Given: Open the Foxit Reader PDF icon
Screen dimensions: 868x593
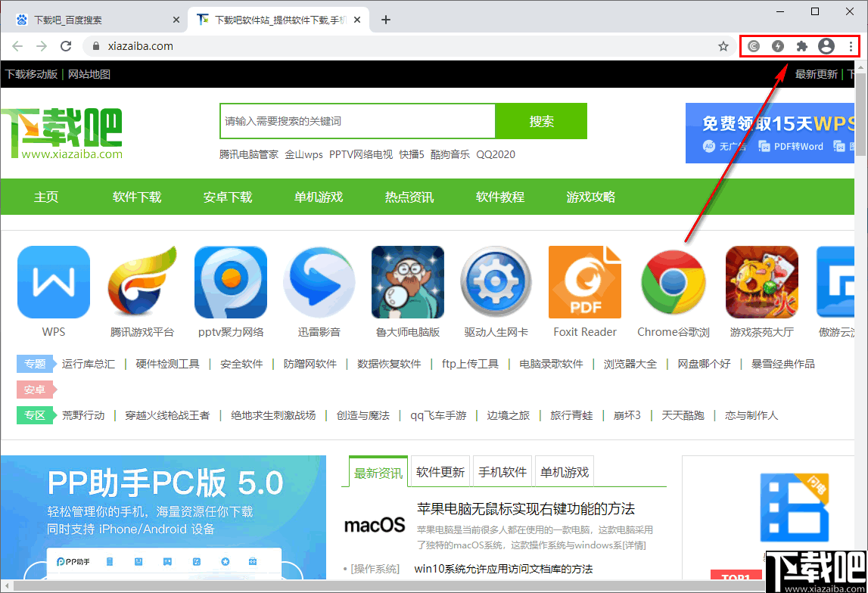Looking at the screenshot, I should (x=584, y=281).
